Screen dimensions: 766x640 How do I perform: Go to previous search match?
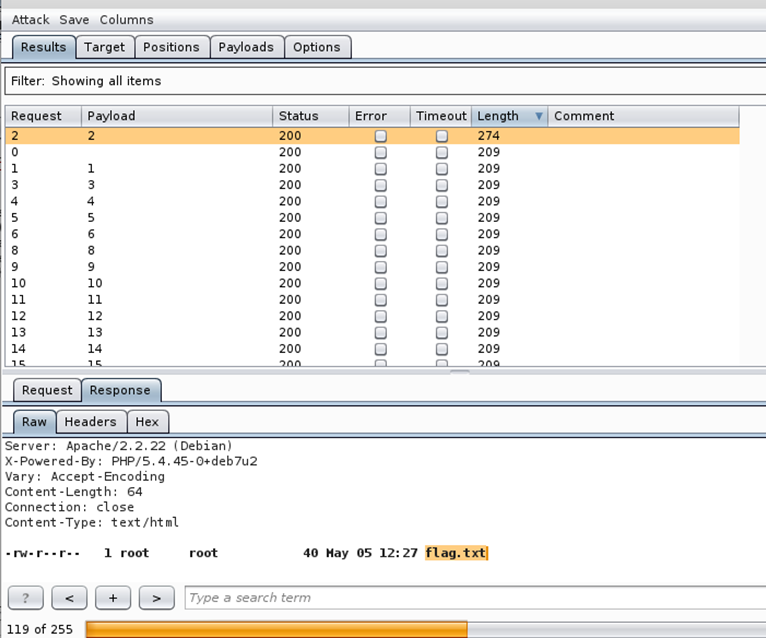click(69, 598)
